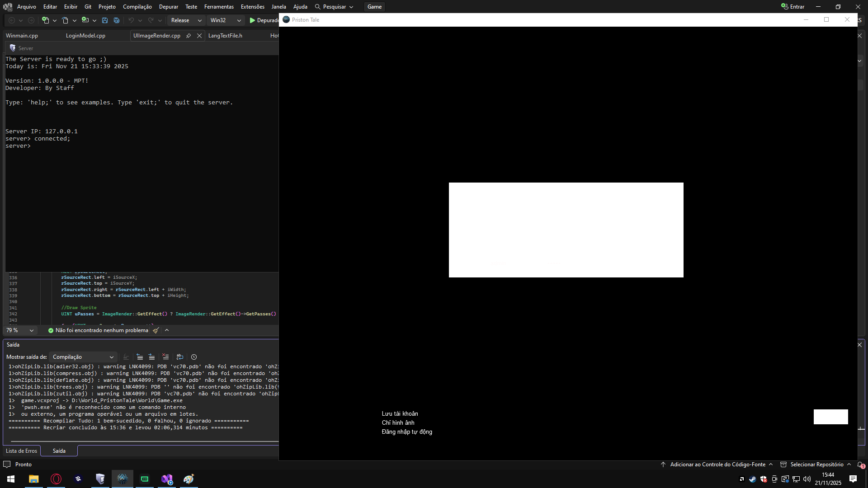Viewport: 868px width, 488px height.
Task: Click the code cleanup broom icon
Action: pos(156,330)
